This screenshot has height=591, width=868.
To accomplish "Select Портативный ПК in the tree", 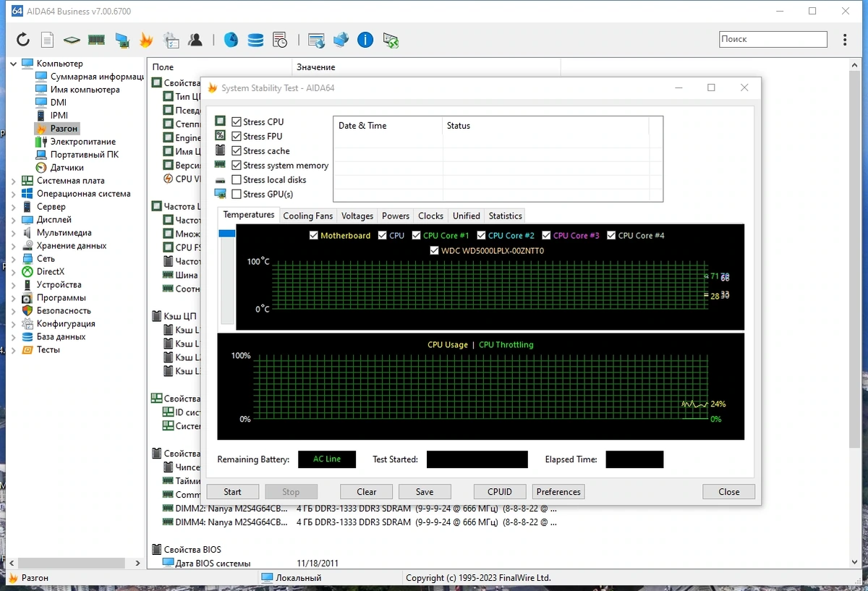I will point(84,155).
